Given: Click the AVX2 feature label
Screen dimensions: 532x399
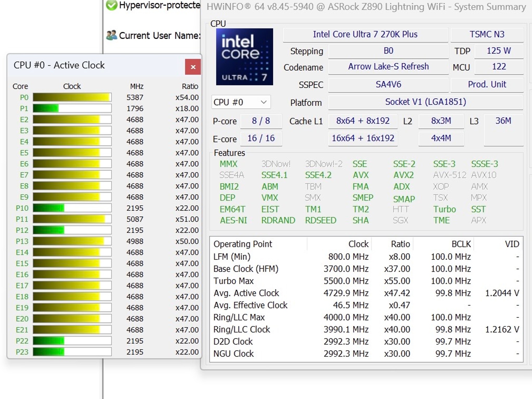Looking at the screenshot, I should 403,175.
